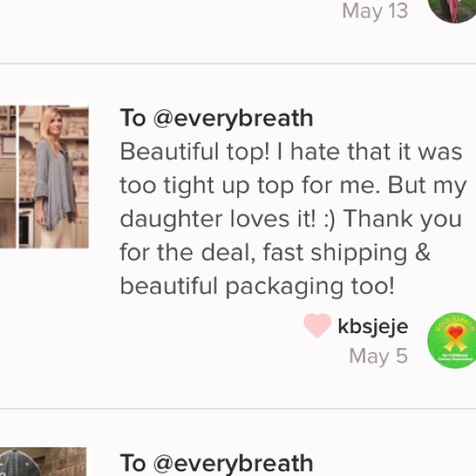Click 'To' label in bottom review header
Viewport: 476px width, 476px height.
click(133, 463)
